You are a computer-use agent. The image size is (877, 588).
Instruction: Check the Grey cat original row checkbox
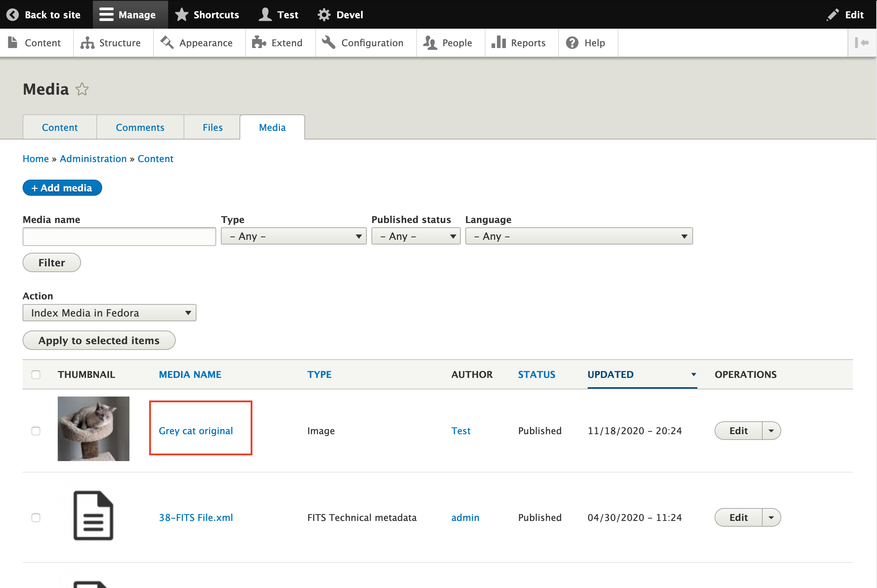tap(36, 431)
